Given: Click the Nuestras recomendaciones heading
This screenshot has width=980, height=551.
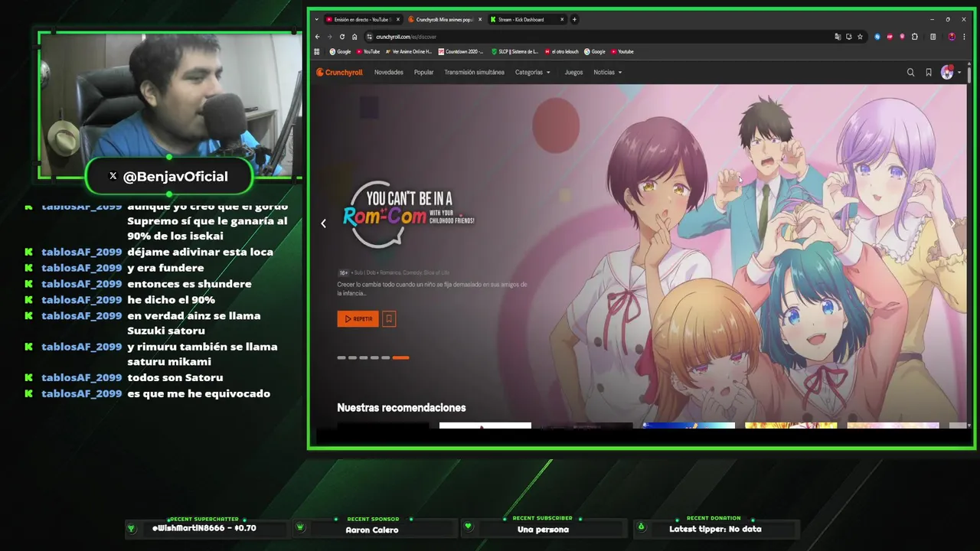Looking at the screenshot, I should point(401,408).
